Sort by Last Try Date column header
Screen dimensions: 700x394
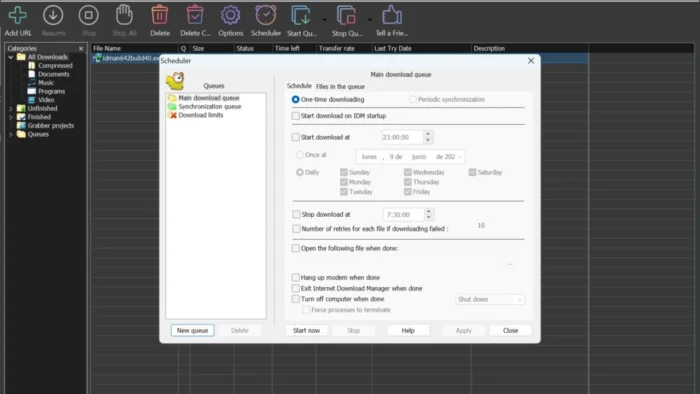(x=421, y=48)
